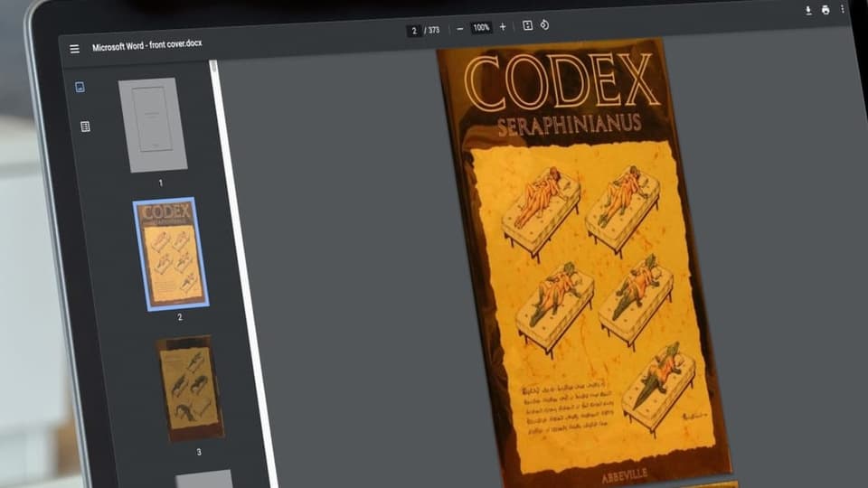
Task: Click page number label '1' under thumbnail
Action: [161, 183]
